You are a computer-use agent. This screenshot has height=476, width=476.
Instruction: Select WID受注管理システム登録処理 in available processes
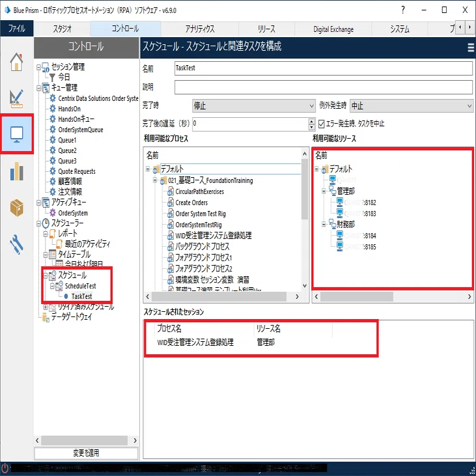(x=214, y=236)
